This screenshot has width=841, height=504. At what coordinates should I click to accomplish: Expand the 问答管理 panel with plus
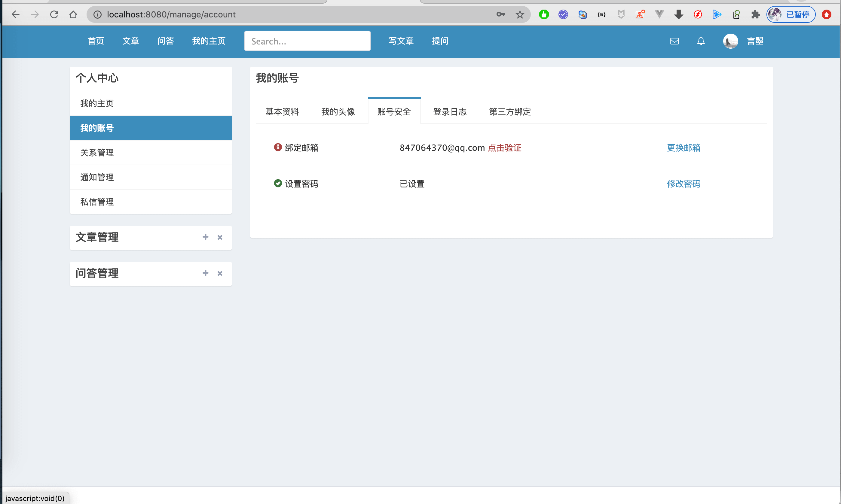pyautogui.click(x=205, y=273)
